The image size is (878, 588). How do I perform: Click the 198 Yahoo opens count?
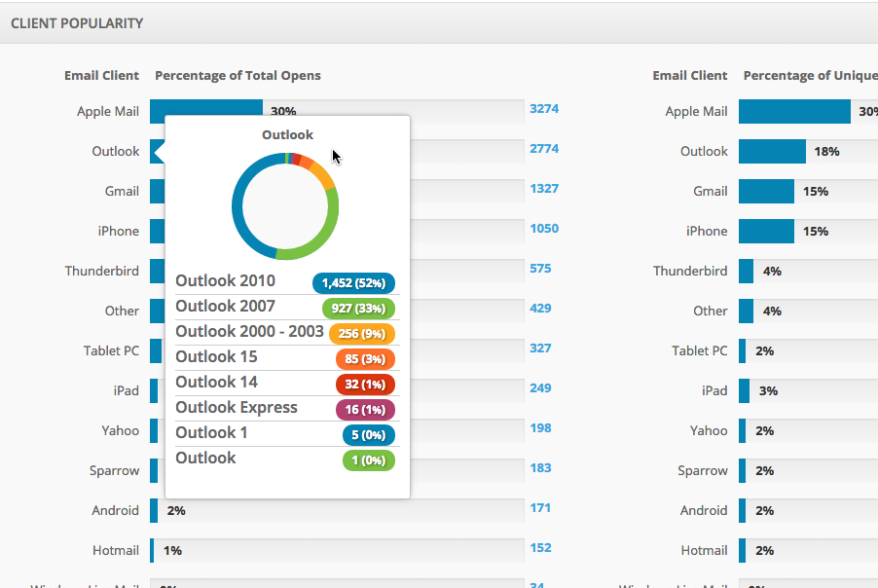tap(540, 427)
